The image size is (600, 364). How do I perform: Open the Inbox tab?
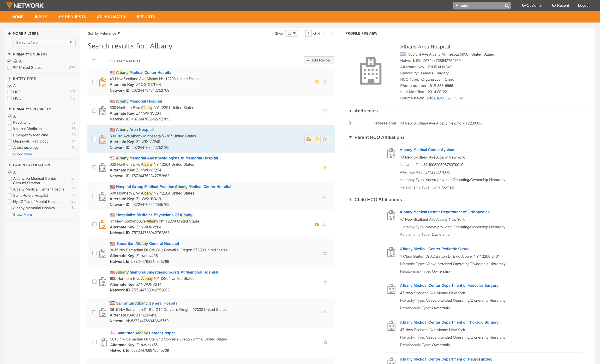tap(41, 17)
